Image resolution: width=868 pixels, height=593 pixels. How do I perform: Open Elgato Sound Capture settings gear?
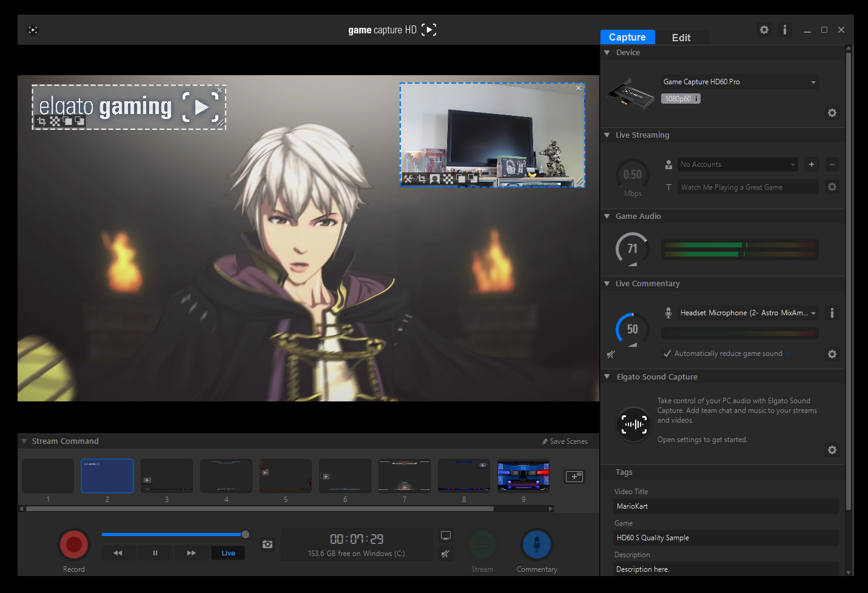pos(832,450)
